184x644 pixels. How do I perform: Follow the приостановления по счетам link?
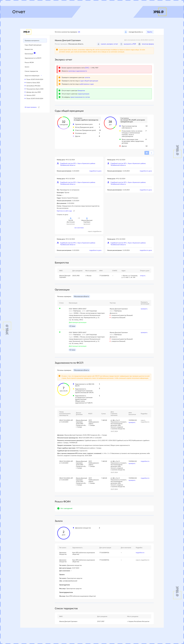pos(80,97)
